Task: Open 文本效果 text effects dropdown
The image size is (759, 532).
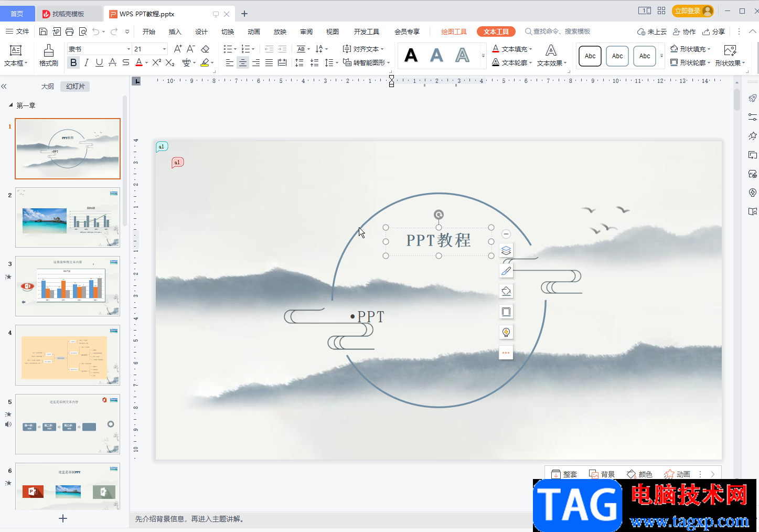Action: point(552,63)
